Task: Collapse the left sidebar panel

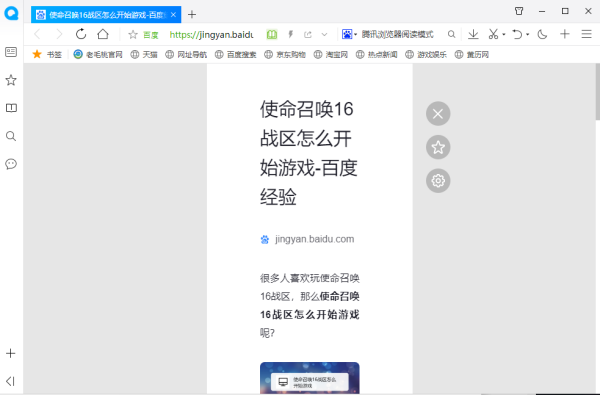Action: tap(11, 381)
